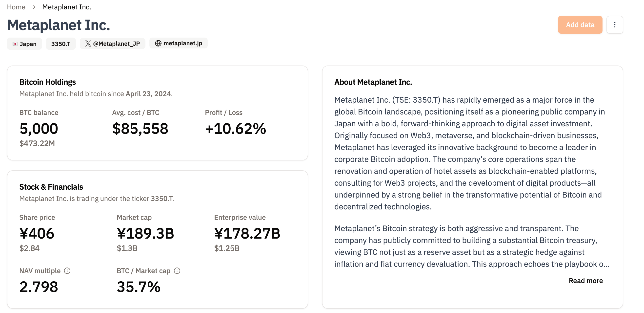This screenshot has width=644, height=313.
Task: Click the $1.25B enterprise value
Action: [x=227, y=248]
